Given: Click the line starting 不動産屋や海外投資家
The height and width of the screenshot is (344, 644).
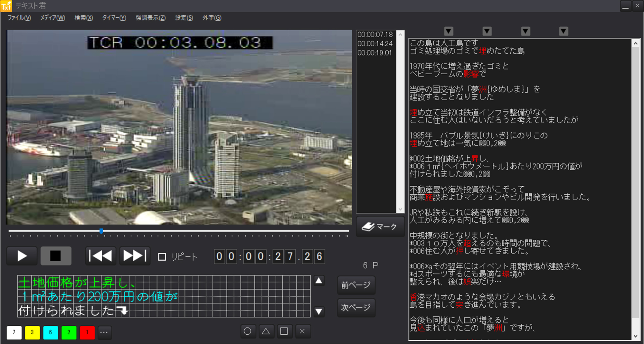Looking at the screenshot, I should (x=467, y=189).
